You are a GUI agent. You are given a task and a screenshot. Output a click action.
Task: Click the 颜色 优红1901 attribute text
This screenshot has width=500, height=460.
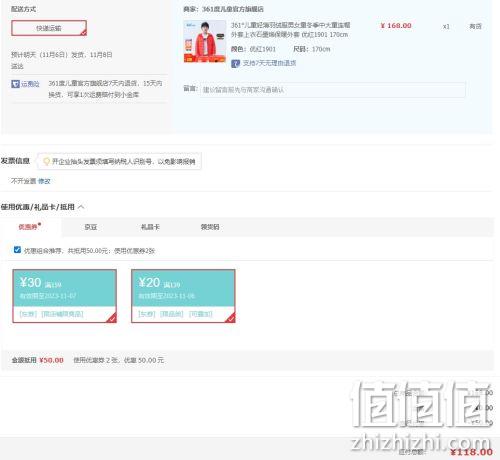click(253, 49)
